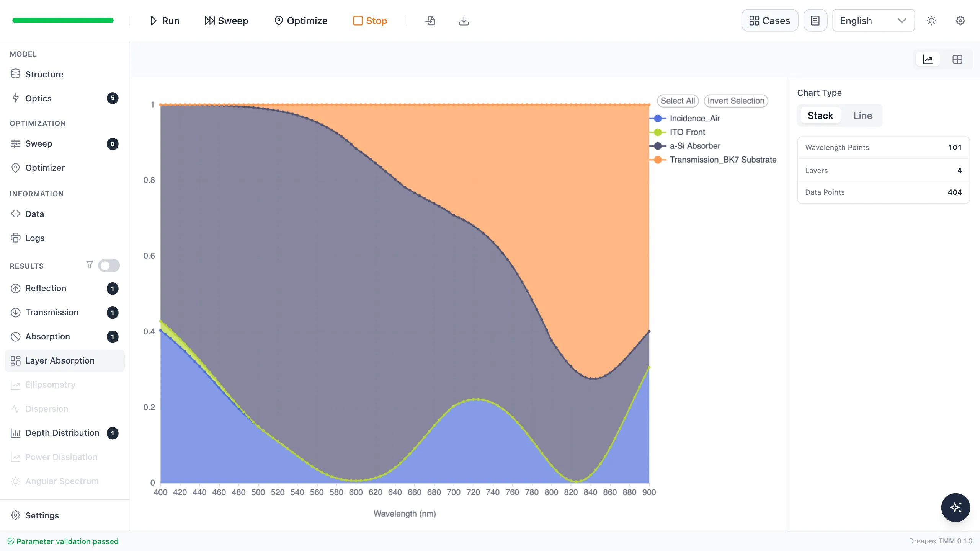Open the notes document icon beside Cases
The width and height of the screenshot is (980, 551).
click(x=815, y=21)
